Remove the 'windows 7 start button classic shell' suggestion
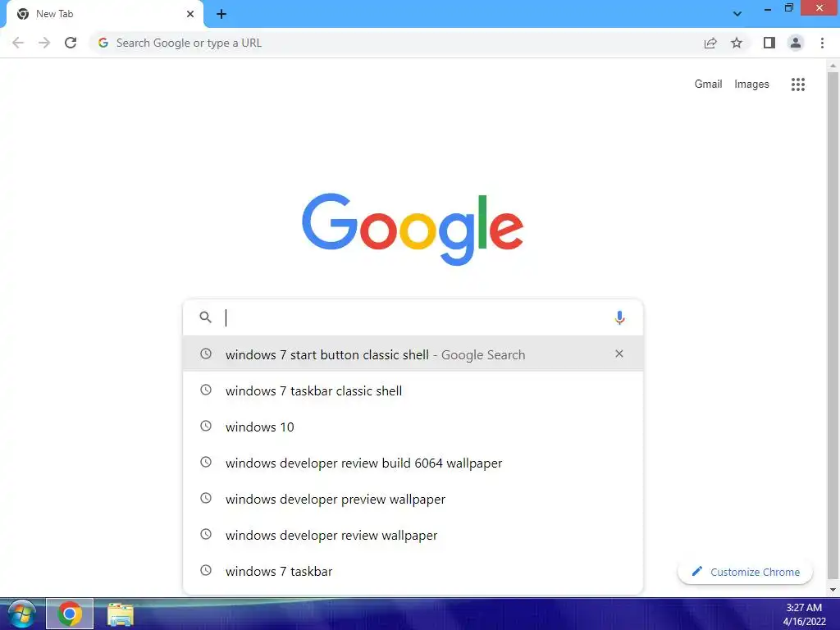This screenshot has width=840, height=630. (x=619, y=354)
